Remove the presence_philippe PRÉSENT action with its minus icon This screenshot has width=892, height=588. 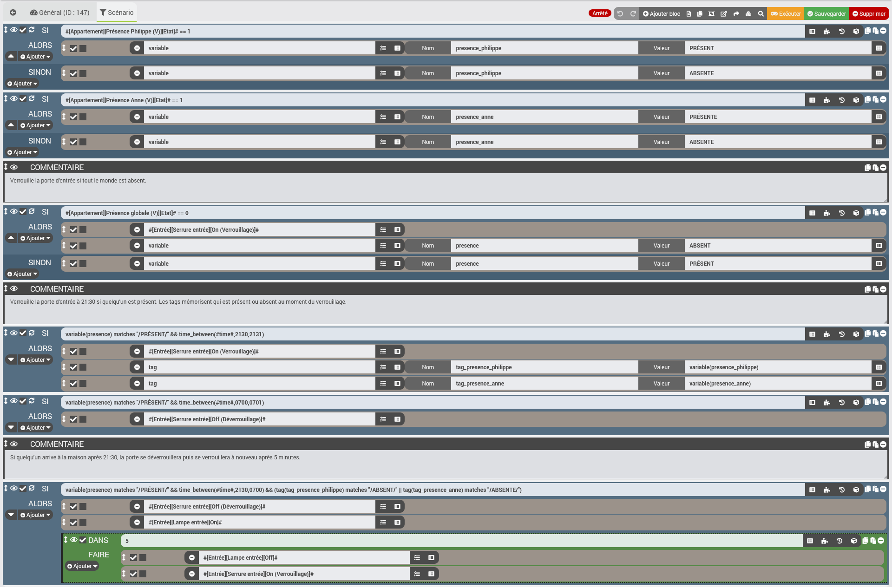click(137, 48)
